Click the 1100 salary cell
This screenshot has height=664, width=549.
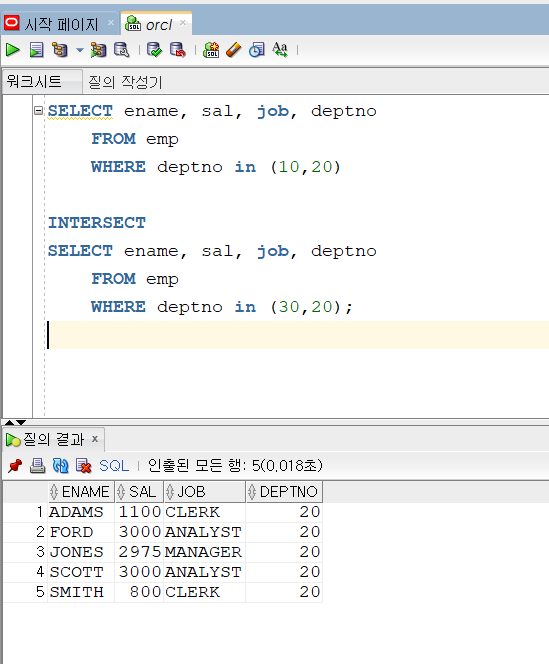pyautogui.click(x=139, y=512)
